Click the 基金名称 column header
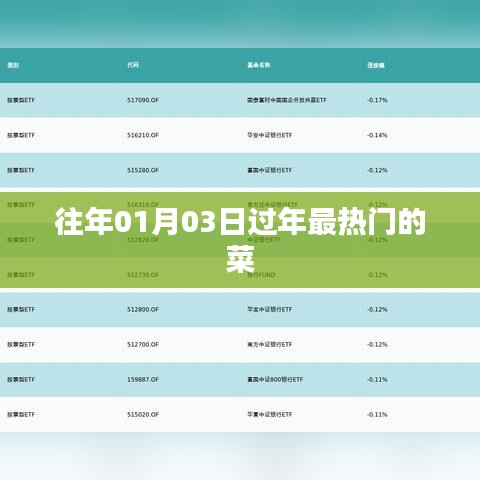The width and height of the screenshot is (480, 480). click(x=259, y=65)
